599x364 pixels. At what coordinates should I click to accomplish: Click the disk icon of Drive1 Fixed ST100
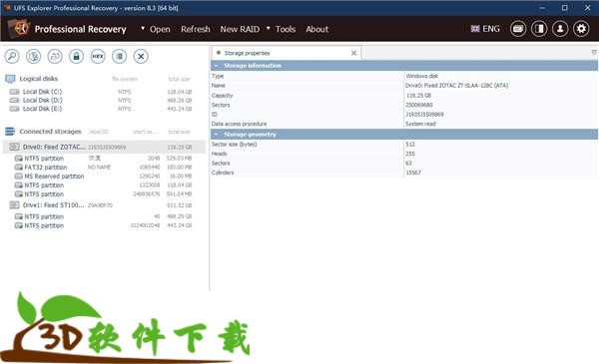15,205
